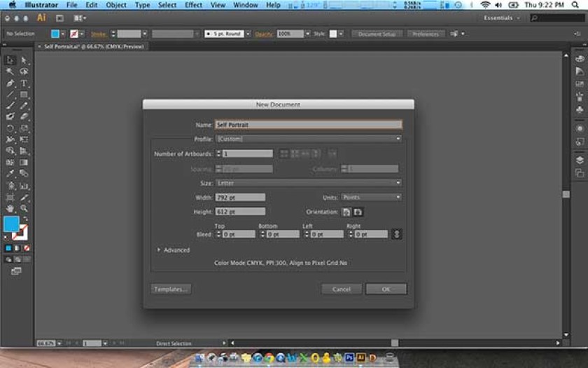Image resolution: width=588 pixels, height=368 pixels.
Task: Click the OK button
Action: (386, 289)
